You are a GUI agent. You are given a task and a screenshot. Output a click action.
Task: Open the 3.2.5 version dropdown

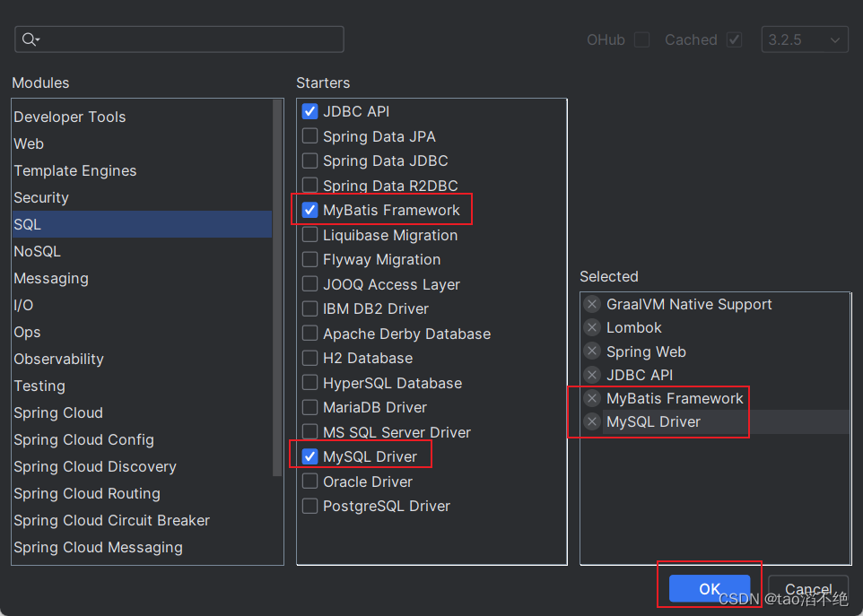coord(805,39)
